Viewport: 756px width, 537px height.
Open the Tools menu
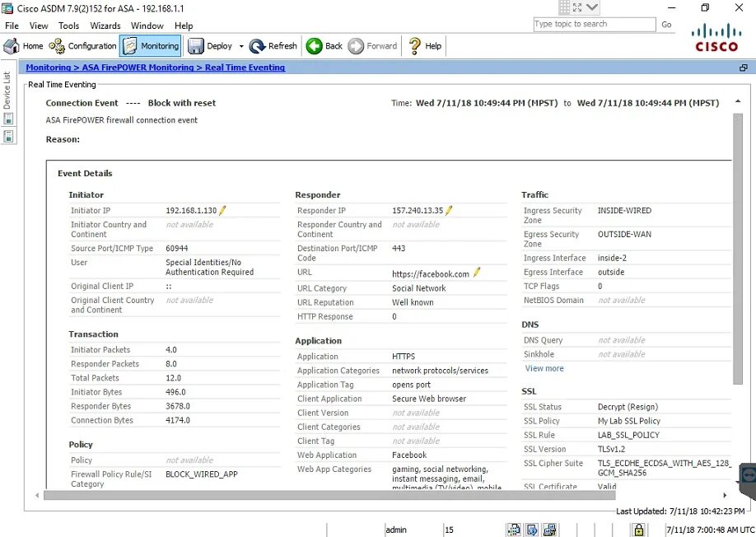click(x=68, y=26)
